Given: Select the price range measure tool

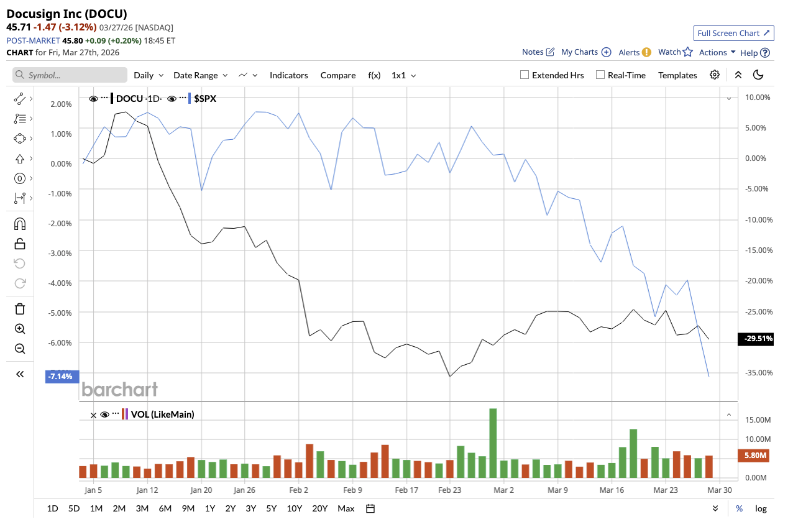Looking at the screenshot, I should (20, 198).
